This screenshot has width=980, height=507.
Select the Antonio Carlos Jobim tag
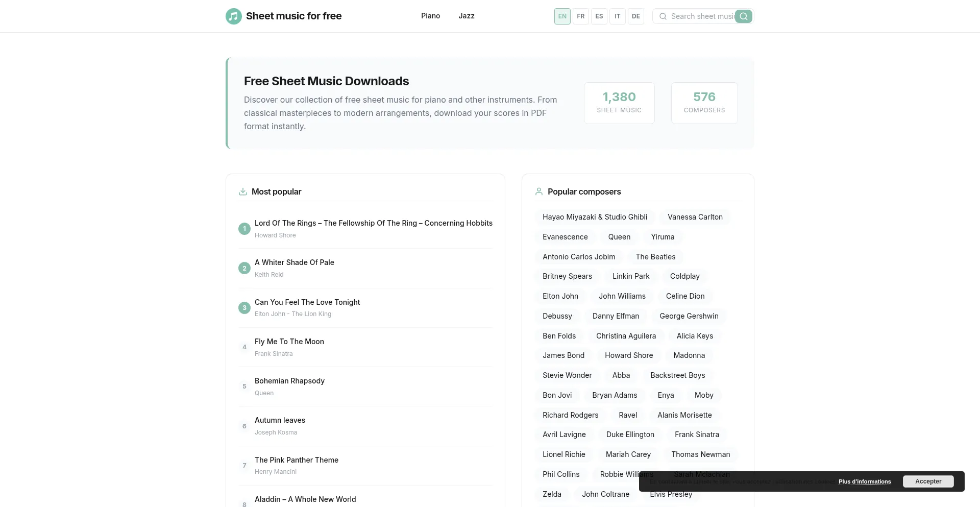(579, 257)
